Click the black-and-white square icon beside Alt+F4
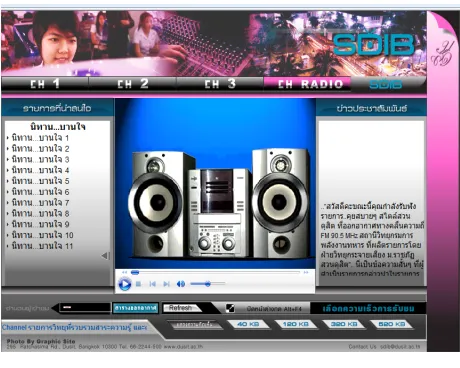Image resolution: width=460 pixels, height=368 pixels. coord(230,308)
